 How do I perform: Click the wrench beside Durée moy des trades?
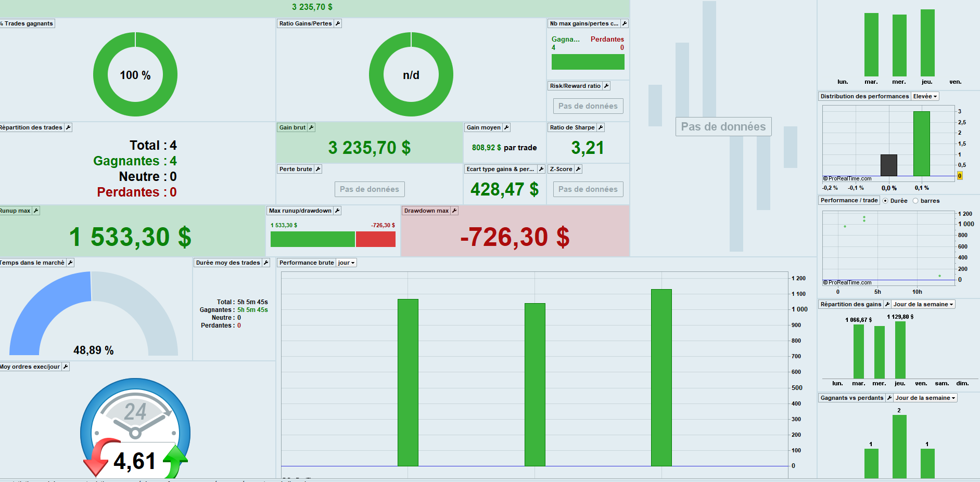(x=266, y=263)
